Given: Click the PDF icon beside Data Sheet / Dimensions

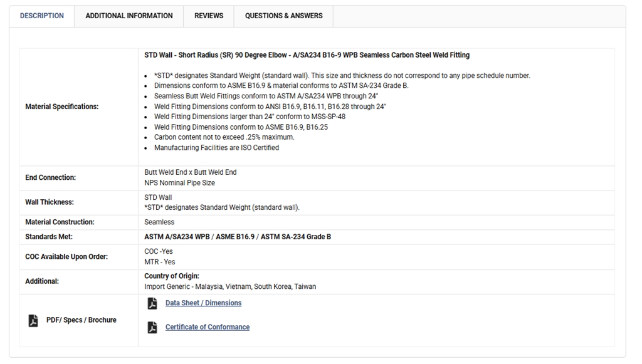Looking at the screenshot, I should pos(152,303).
